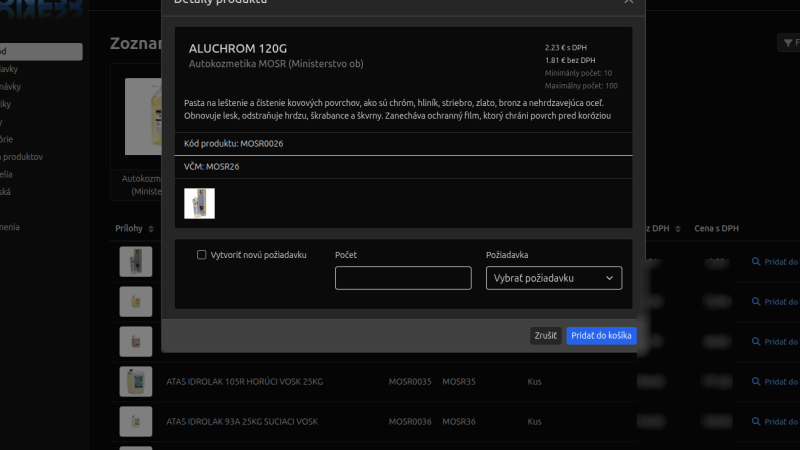Open thumbnail of ATAS IDROLAK 93A row
This screenshot has height=450, width=800.
(x=136, y=421)
